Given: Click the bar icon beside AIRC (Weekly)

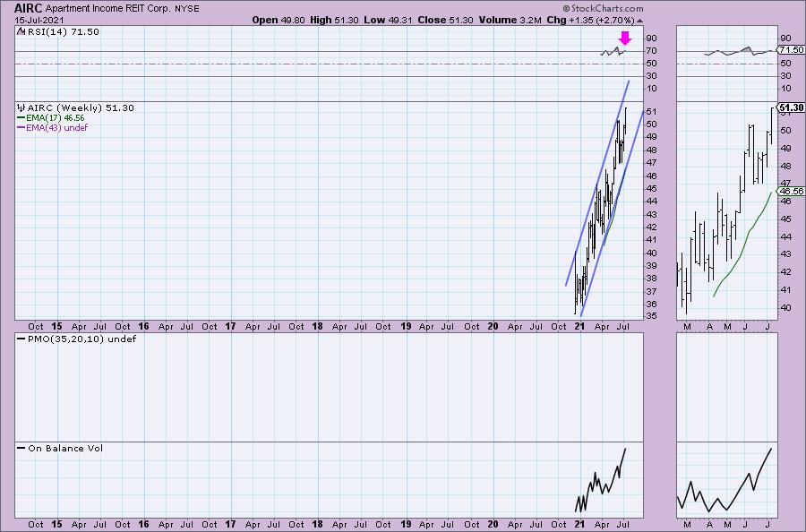Looking at the screenshot, I should click(21, 107).
